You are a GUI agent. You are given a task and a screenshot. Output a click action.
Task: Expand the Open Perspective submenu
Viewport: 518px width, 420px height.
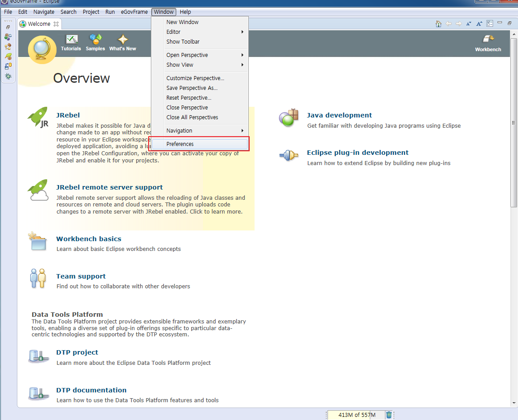point(200,55)
